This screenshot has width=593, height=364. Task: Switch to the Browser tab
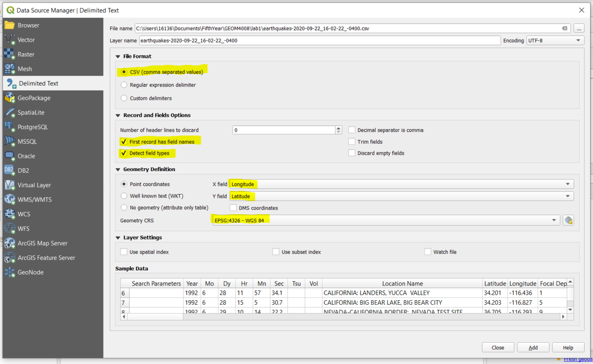(28, 25)
